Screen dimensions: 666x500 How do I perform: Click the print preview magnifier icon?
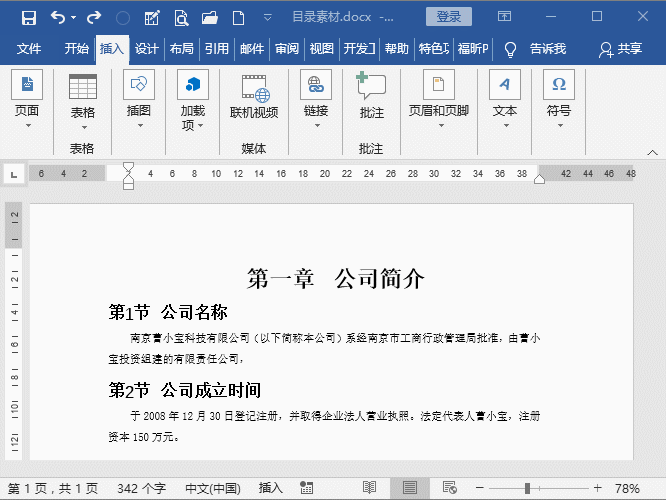(181, 18)
